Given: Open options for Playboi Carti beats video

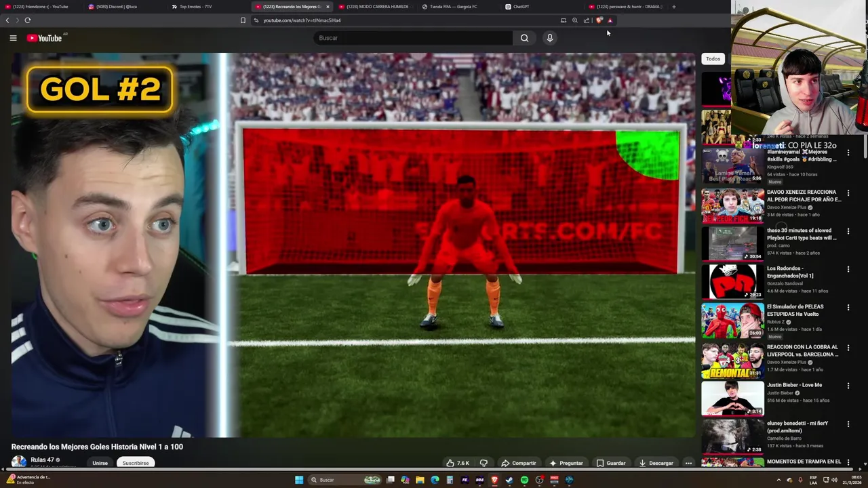Looking at the screenshot, I should (x=848, y=231).
